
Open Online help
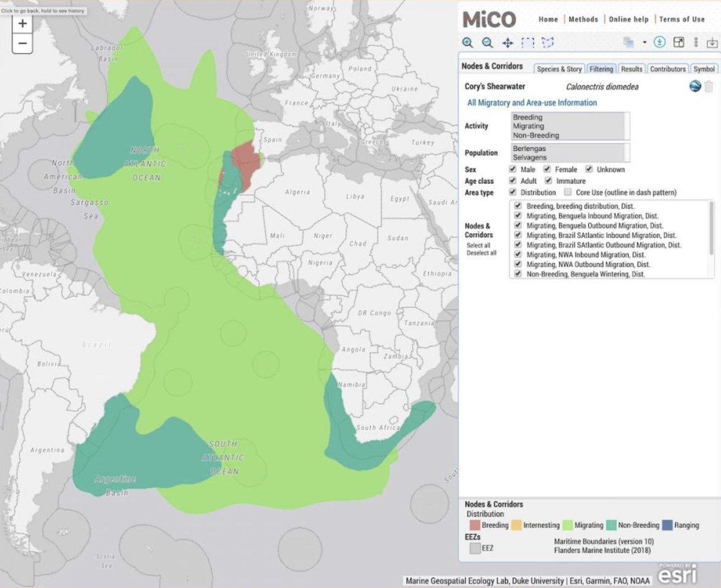(628, 19)
